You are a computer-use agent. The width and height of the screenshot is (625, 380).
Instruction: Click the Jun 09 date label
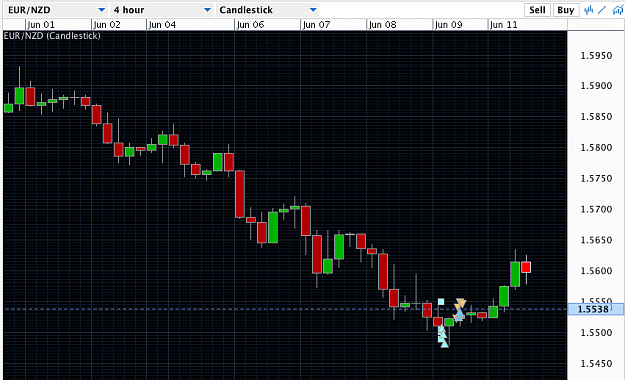tap(448, 25)
